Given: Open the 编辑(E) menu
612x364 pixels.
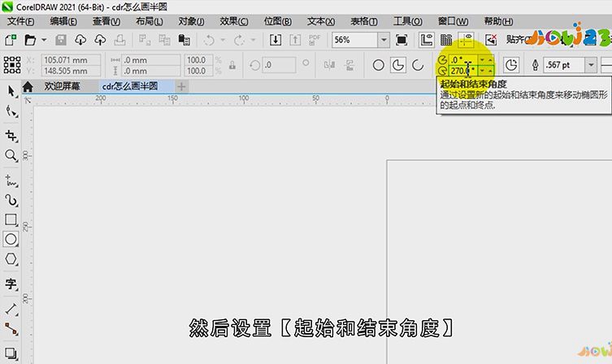Looking at the screenshot, I should [63, 21].
